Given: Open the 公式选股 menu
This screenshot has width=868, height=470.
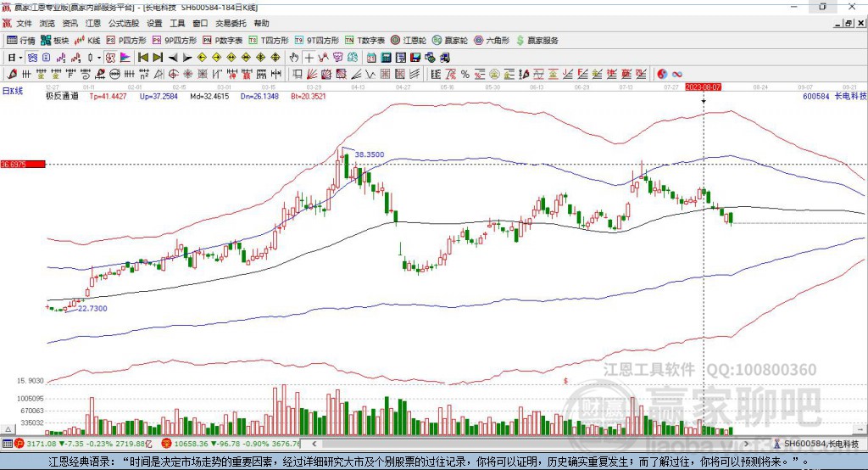Looking at the screenshot, I should (124, 23).
